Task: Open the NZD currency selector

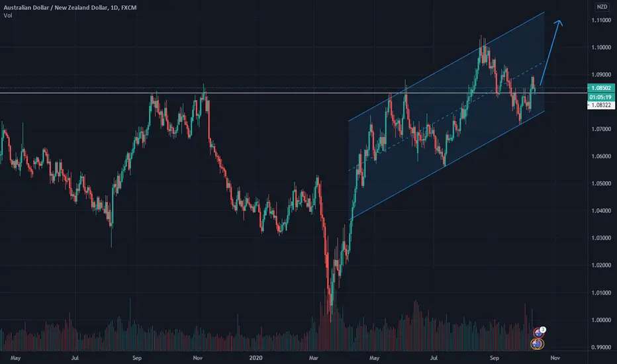Action: click(602, 7)
